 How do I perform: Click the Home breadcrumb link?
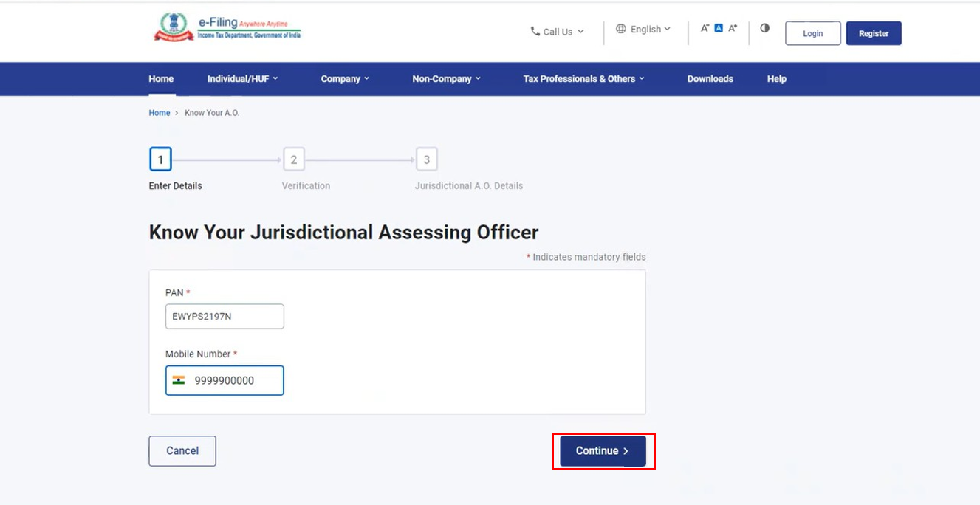point(159,112)
